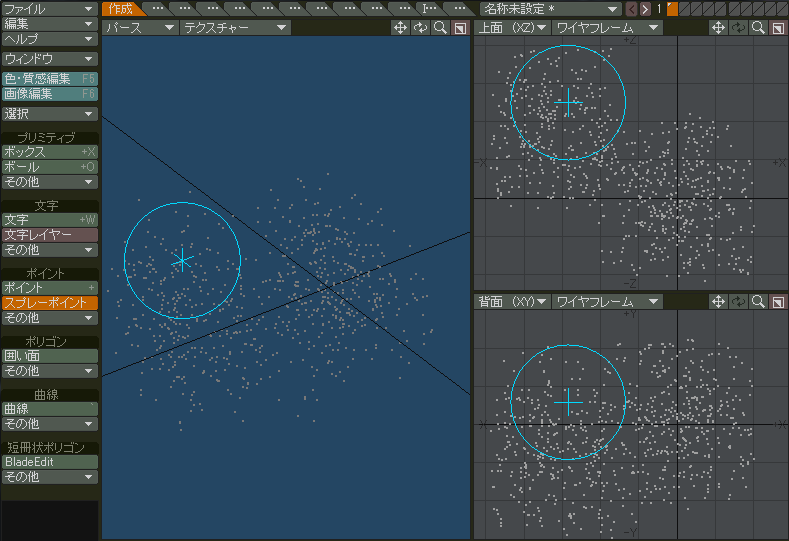
Task: Maximize the perspective viewport
Action: [x=460, y=28]
